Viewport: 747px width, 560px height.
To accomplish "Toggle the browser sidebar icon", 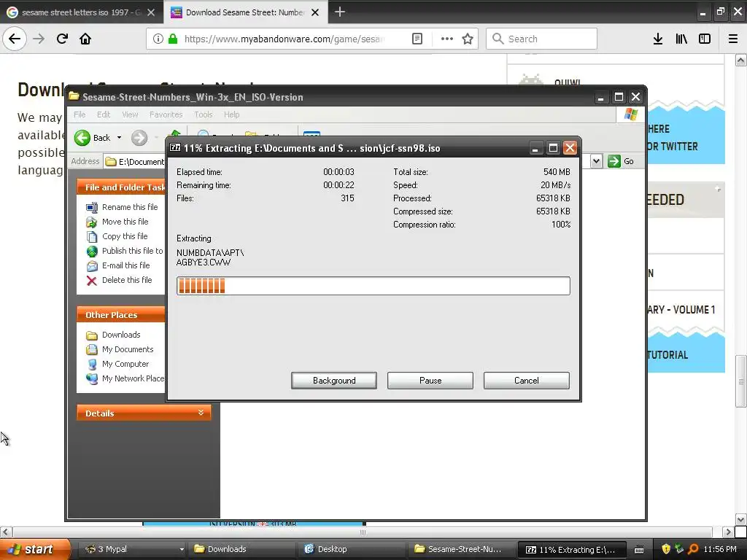I will click(x=705, y=39).
